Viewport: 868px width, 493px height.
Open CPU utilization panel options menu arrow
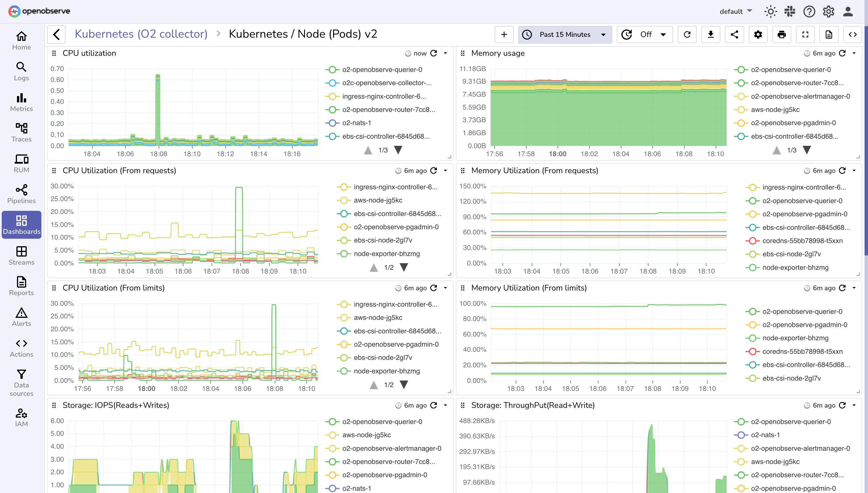pos(445,53)
